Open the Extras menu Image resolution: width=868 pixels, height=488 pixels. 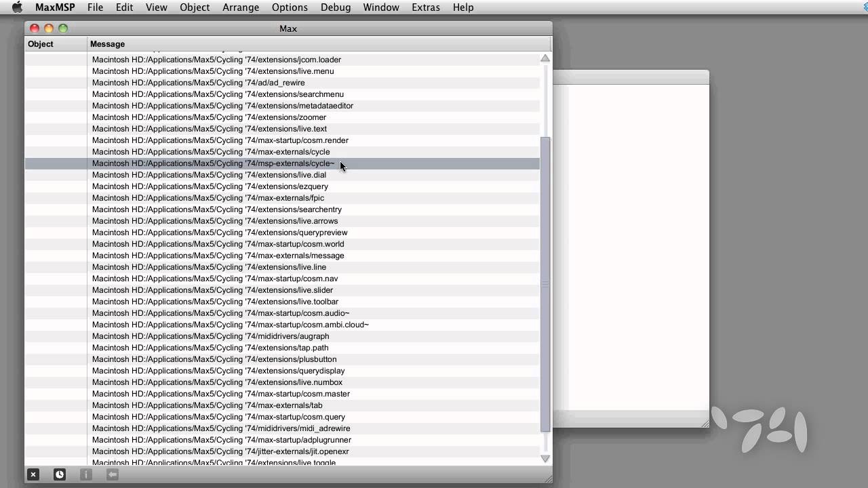tap(426, 7)
